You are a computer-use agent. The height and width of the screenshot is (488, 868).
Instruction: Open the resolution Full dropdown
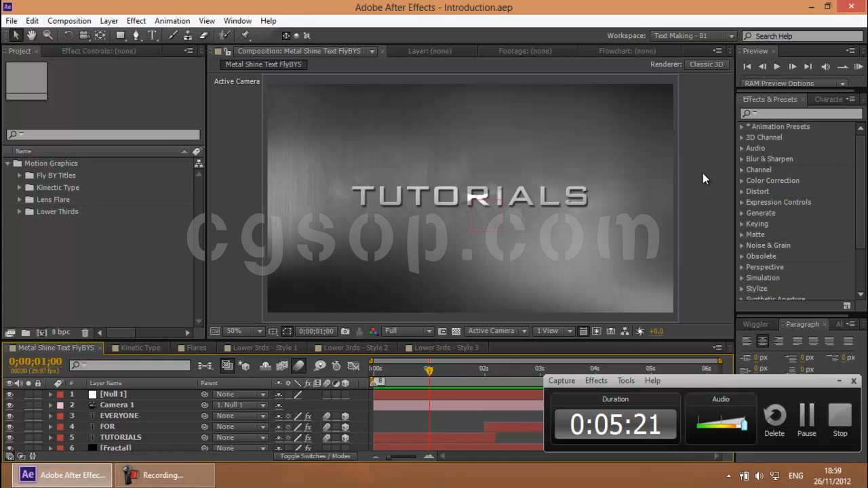[x=408, y=331]
